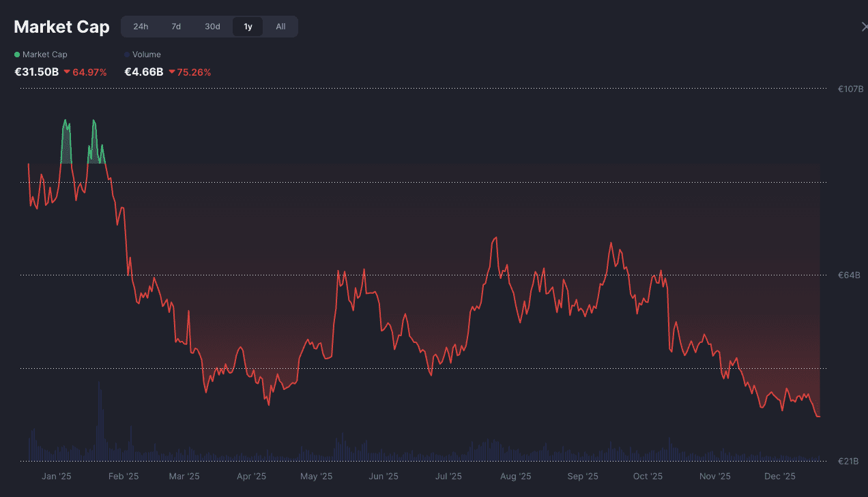Toggle the Market Cap legend series
This screenshot has width=868, height=497.
[x=44, y=55]
